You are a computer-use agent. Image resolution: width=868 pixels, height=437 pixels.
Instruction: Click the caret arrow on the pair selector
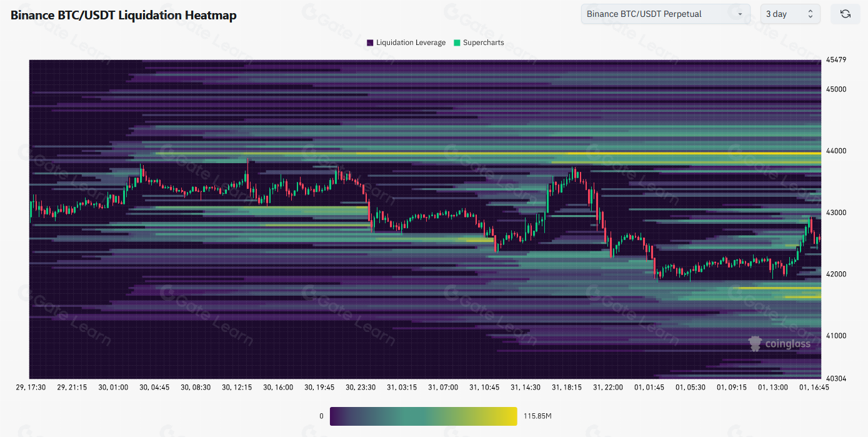[x=741, y=14]
